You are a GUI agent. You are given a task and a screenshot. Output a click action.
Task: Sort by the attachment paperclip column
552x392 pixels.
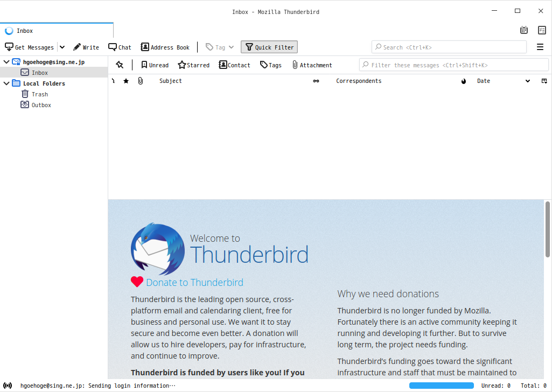(x=141, y=81)
